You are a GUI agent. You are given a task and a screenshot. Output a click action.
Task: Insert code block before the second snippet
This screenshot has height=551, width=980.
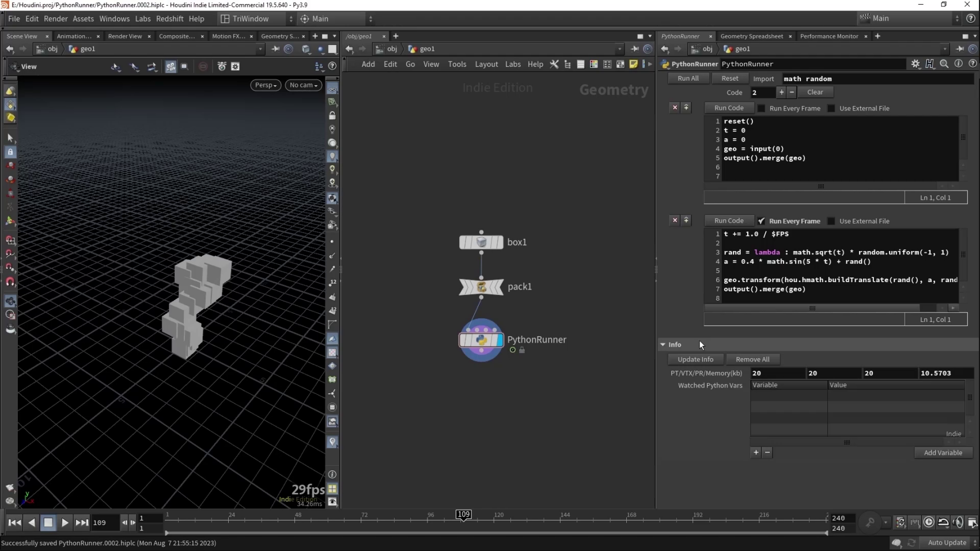click(686, 221)
